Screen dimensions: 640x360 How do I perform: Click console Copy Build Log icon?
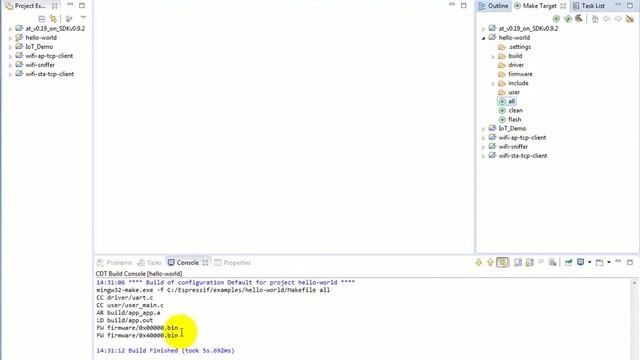[518, 262]
